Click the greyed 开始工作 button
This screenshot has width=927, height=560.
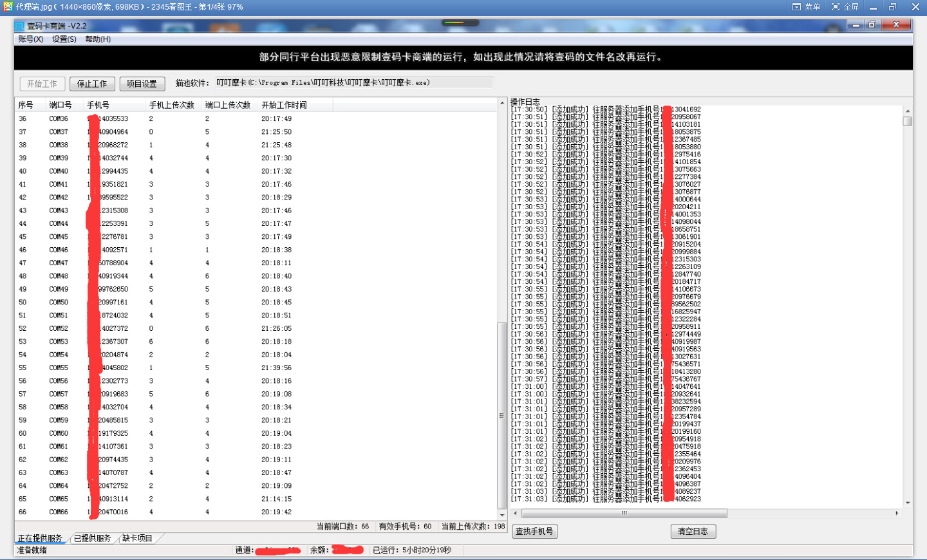click(42, 84)
